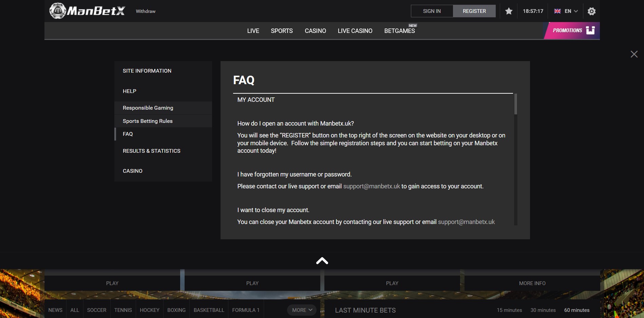This screenshot has width=644, height=318.
Task: Click the LAST MINUTE BETS heading
Action: [x=365, y=310]
